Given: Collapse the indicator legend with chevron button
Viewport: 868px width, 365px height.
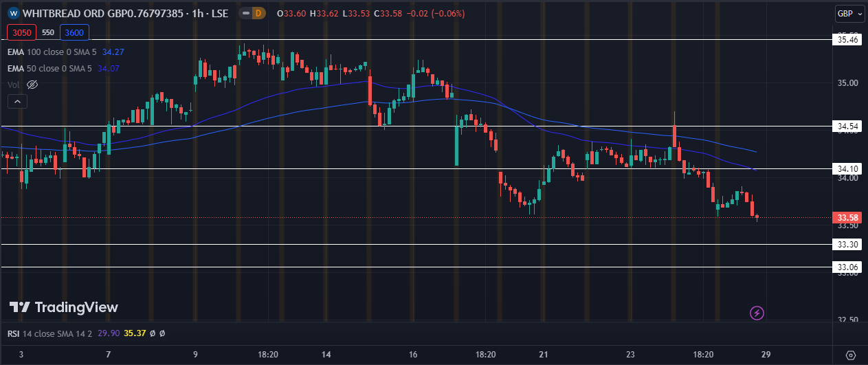Looking at the screenshot, I should click(18, 101).
